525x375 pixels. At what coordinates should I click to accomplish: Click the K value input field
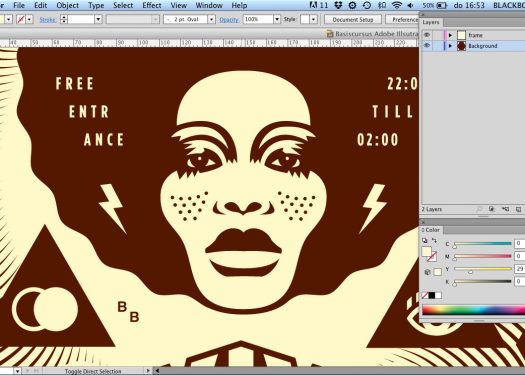tap(520, 282)
